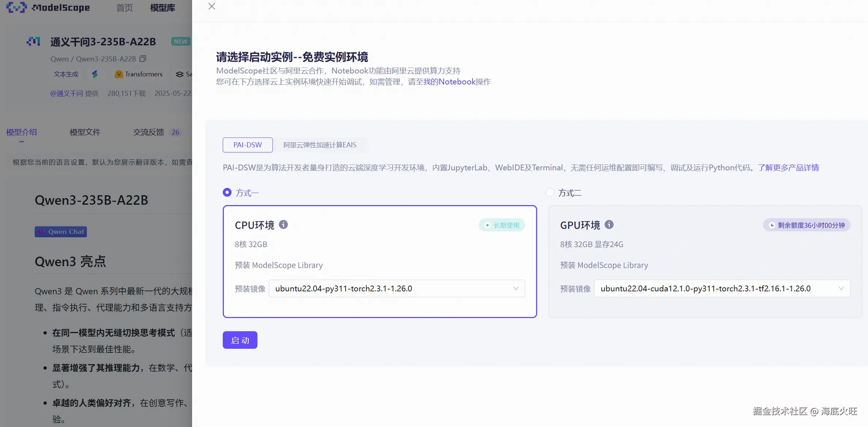
Task: Open the 我的Notebook link
Action: (450, 82)
